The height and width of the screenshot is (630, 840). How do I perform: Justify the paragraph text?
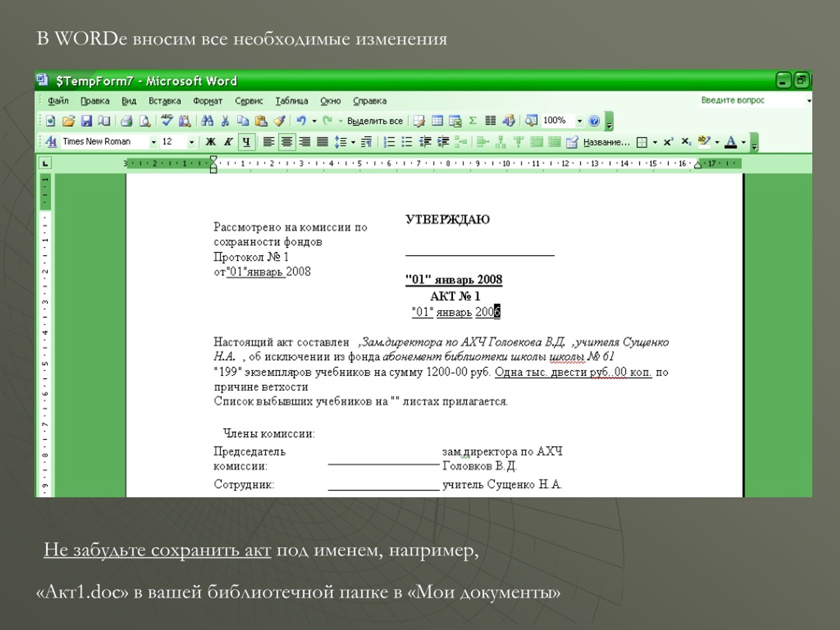[323, 142]
